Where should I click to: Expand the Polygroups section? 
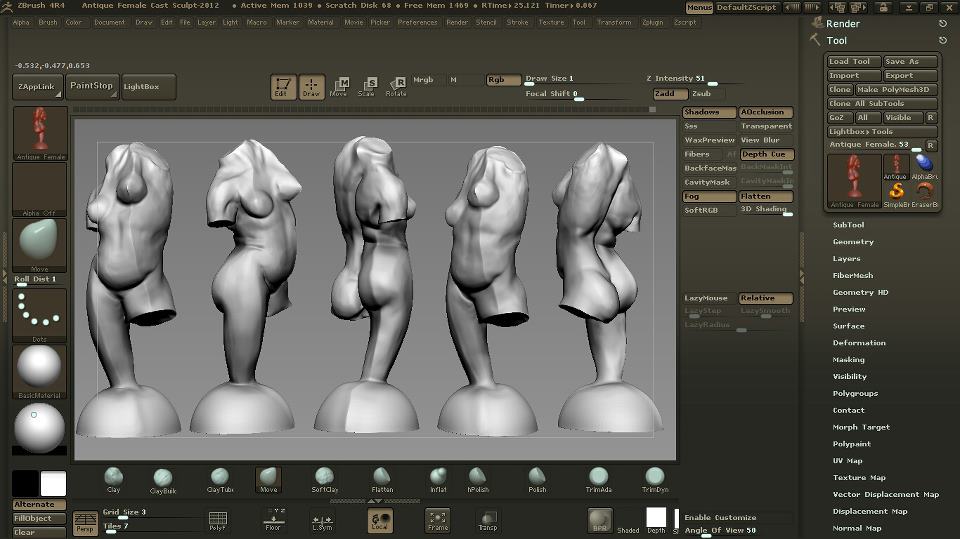(855, 393)
